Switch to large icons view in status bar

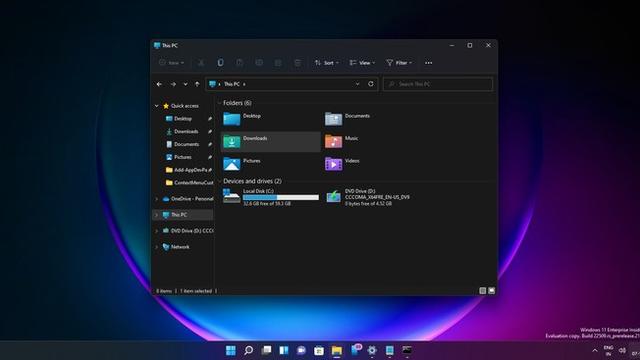click(491, 291)
